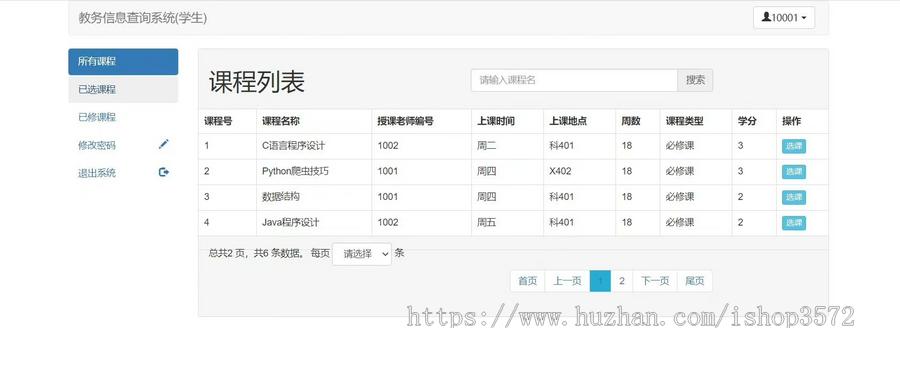Focus the 请输入课程名 search field
The image size is (900, 385).
point(575,80)
